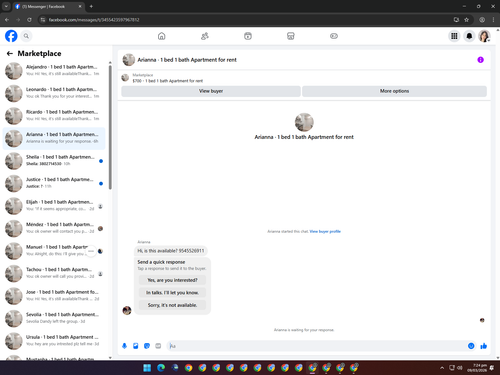Select Arianna's conversation in the list
This screenshot has height=375, width=500.
54,138
